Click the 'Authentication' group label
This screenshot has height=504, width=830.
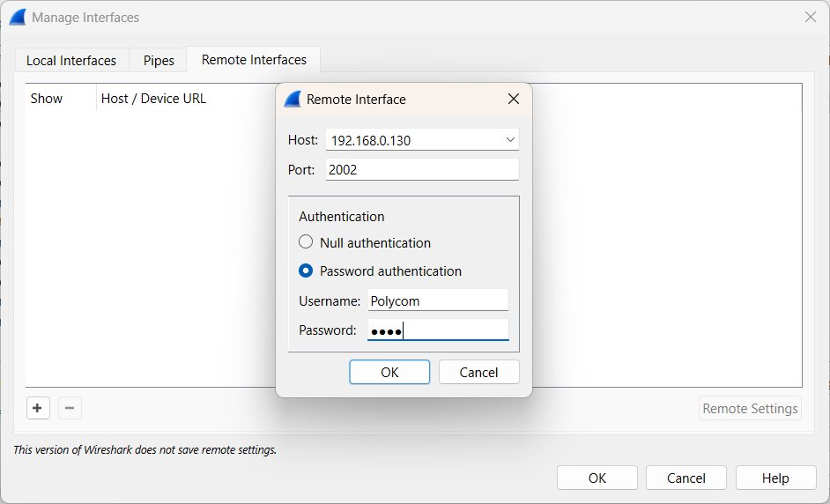(x=341, y=217)
